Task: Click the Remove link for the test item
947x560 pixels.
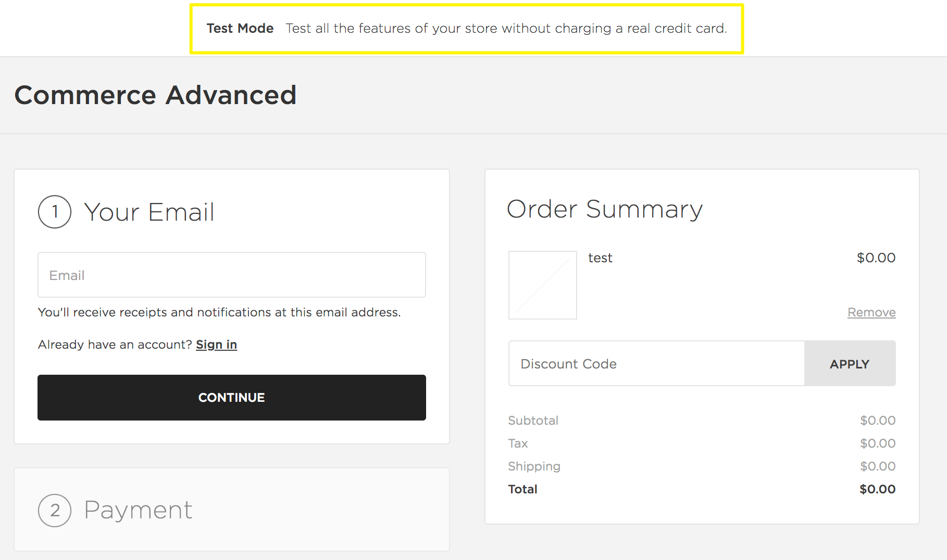Action: pyautogui.click(x=871, y=312)
